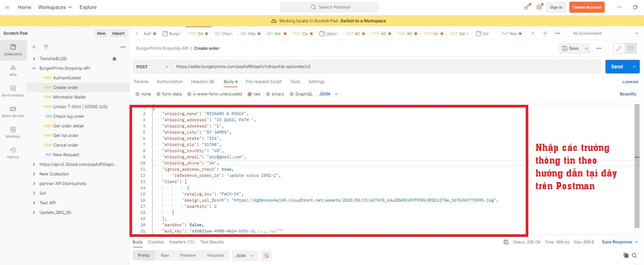This screenshot has width=644, height=265.
Task: Open the Params tab
Action: (x=141, y=82)
